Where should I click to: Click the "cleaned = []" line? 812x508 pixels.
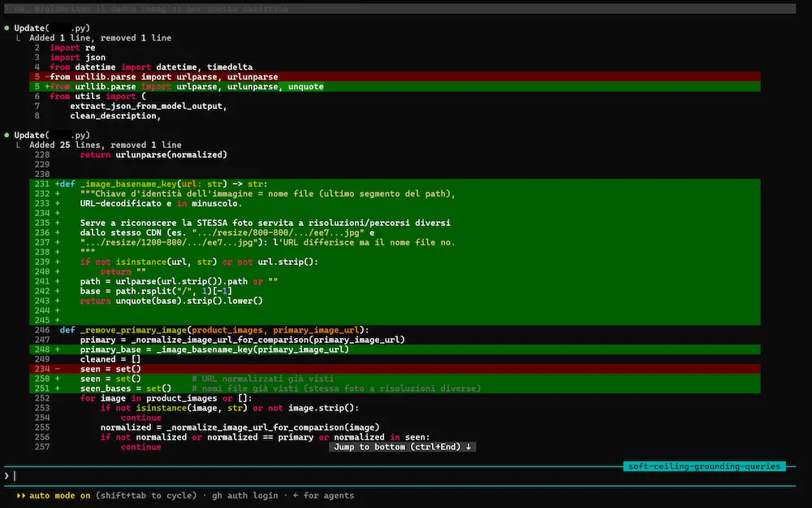pos(110,359)
